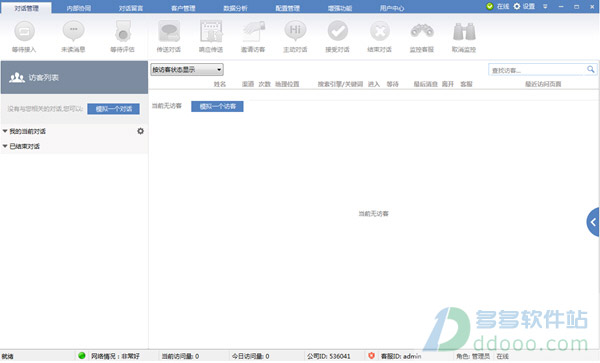This screenshot has width=600, height=363.
Task: Start a chat with the Hi 主动对话 icon
Action: [x=295, y=31]
